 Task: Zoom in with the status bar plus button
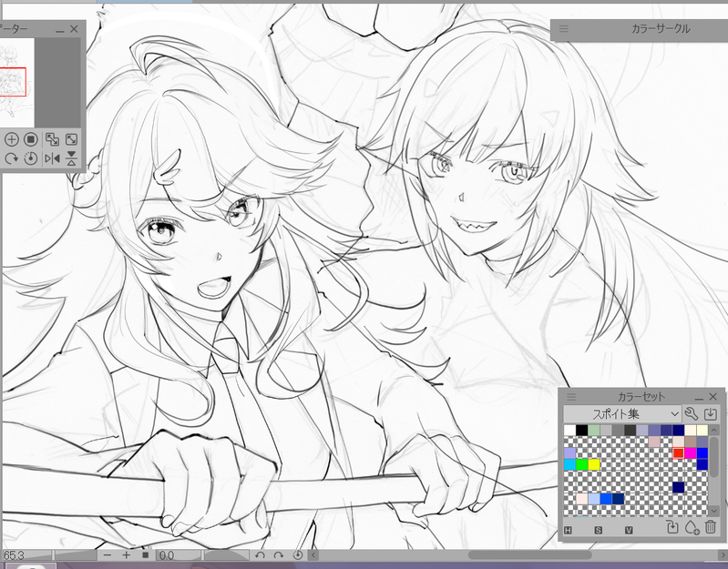coord(127,555)
